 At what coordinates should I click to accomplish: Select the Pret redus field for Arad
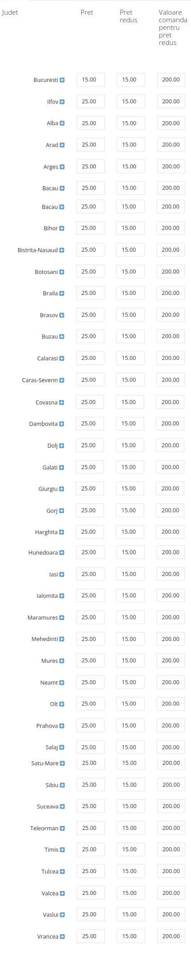tap(131, 145)
